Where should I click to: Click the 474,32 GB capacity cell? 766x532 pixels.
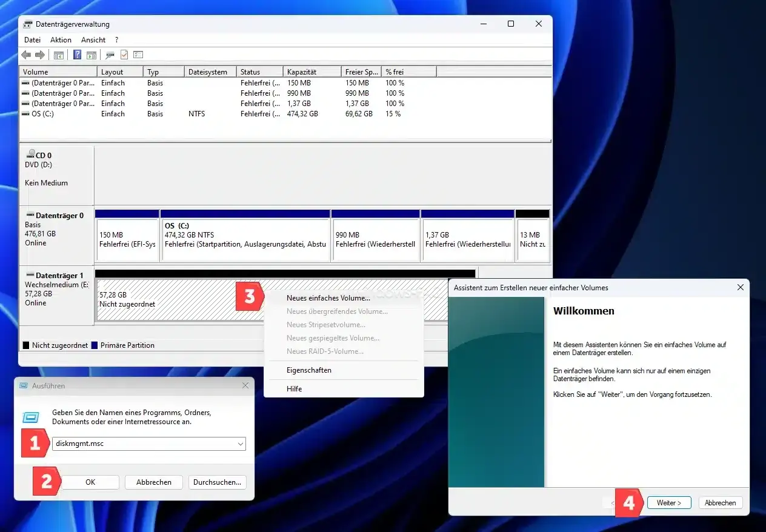pos(302,114)
